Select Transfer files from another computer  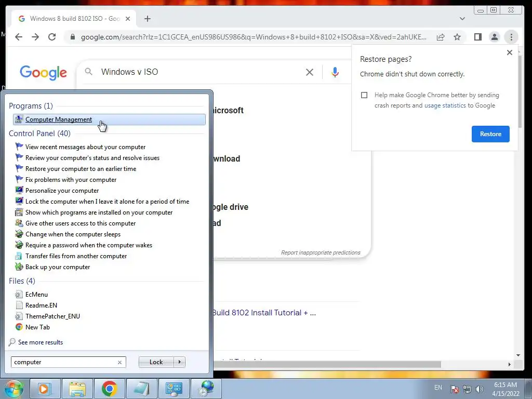[76, 256]
